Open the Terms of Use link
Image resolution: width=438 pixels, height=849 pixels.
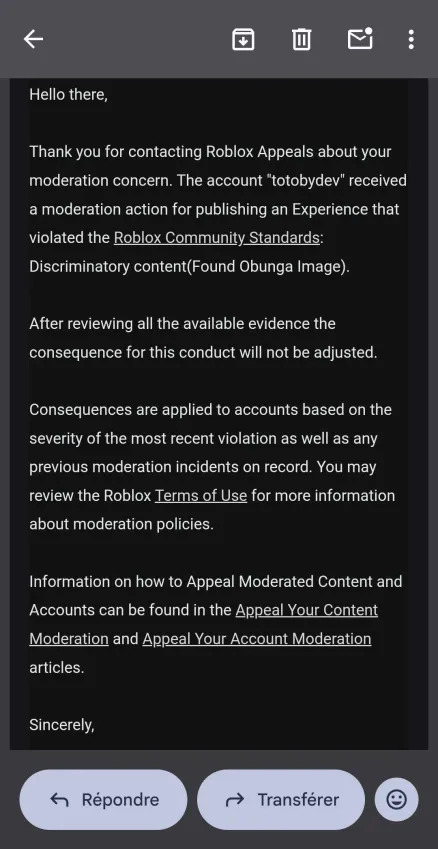tap(201, 495)
